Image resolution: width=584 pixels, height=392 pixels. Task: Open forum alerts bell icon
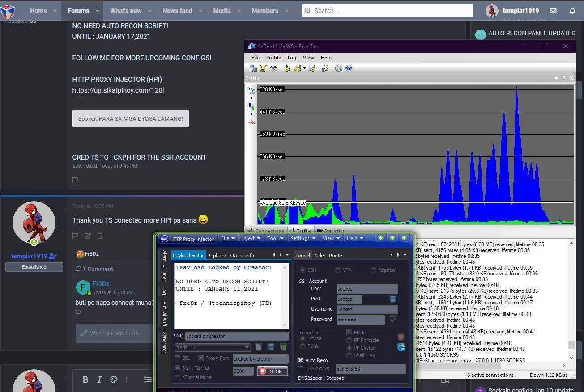572,11
